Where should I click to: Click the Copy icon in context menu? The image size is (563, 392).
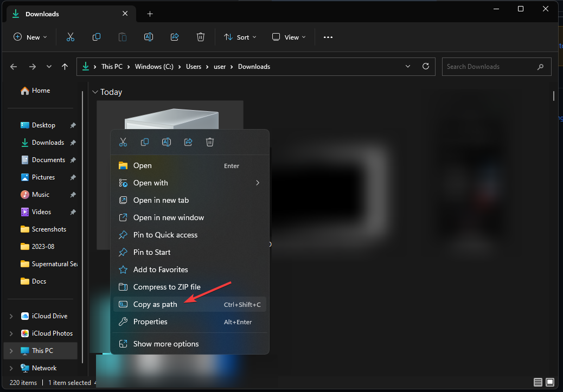coord(145,142)
